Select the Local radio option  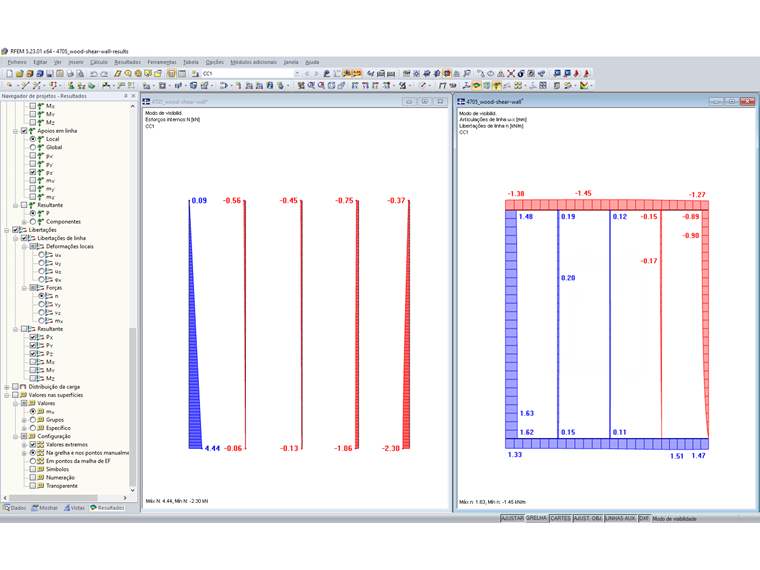(33, 139)
